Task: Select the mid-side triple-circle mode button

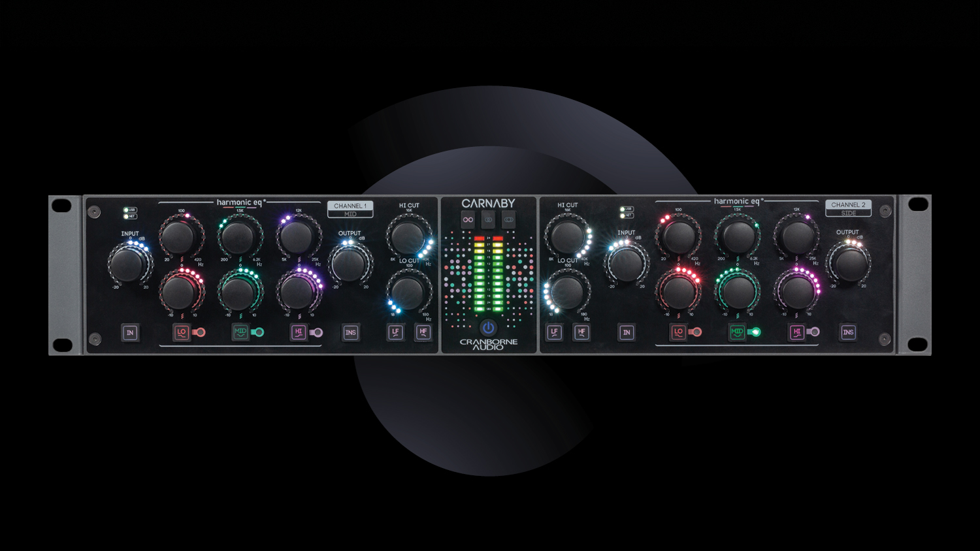Action: pyautogui.click(x=508, y=220)
